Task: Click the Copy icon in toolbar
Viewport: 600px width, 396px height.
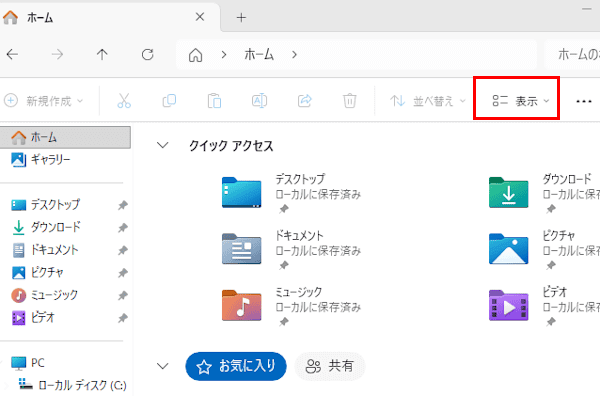Action: pos(169,101)
